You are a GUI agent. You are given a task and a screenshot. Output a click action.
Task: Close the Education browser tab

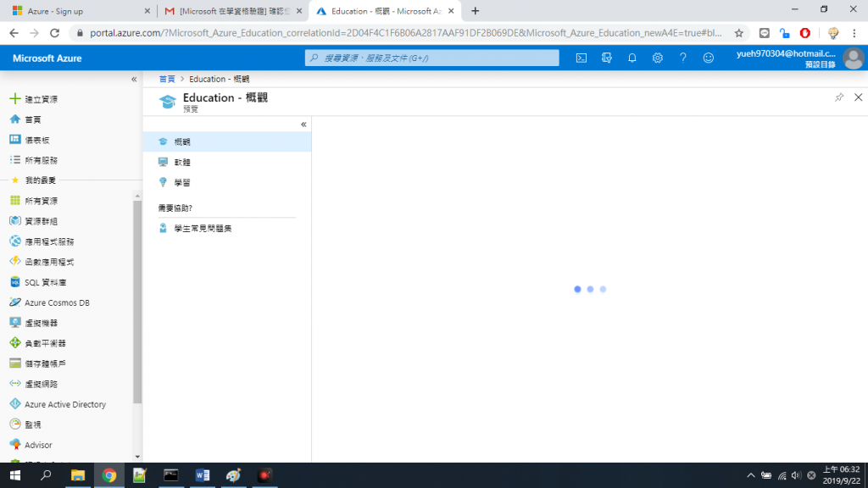[451, 11]
